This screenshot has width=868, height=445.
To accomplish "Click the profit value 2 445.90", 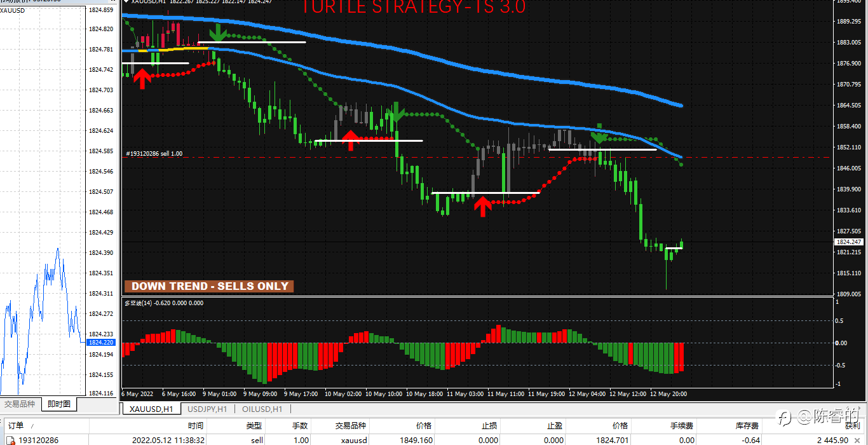I will click(x=832, y=440).
